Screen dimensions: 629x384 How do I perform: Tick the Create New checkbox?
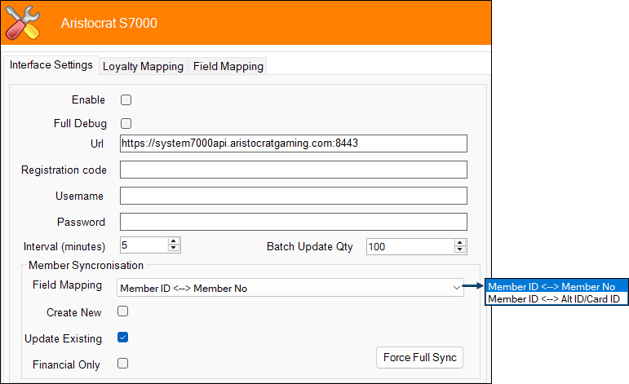pos(123,311)
